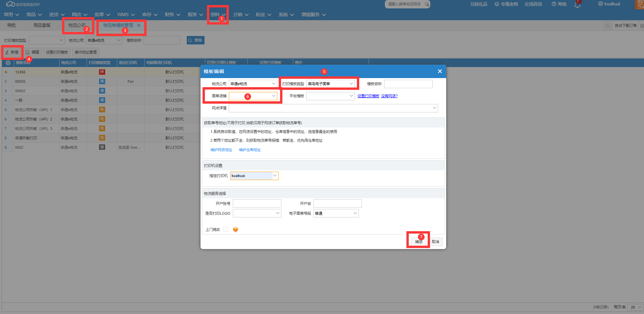
Task: Switch to the 物流公司 tab
Action: pyautogui.click(x=77, y=25)
